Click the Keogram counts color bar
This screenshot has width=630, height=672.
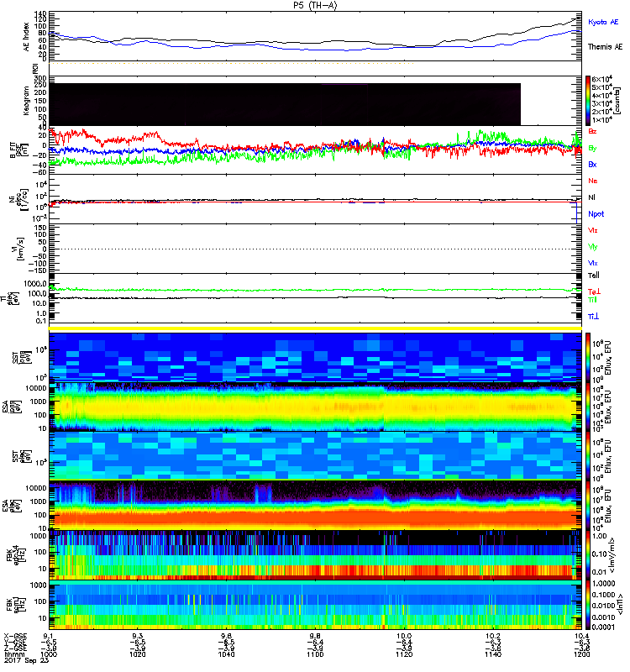pos(588,101)
